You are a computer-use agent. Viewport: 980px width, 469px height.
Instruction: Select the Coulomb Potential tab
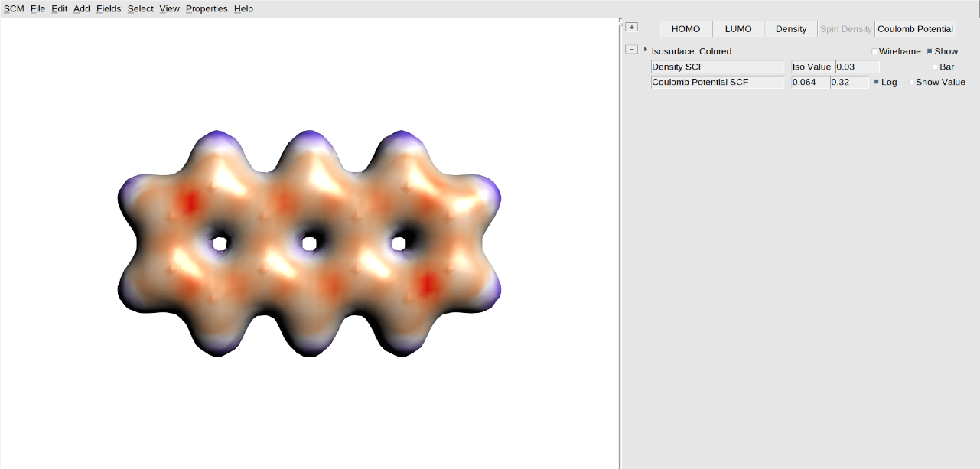[x=915, y=28]
